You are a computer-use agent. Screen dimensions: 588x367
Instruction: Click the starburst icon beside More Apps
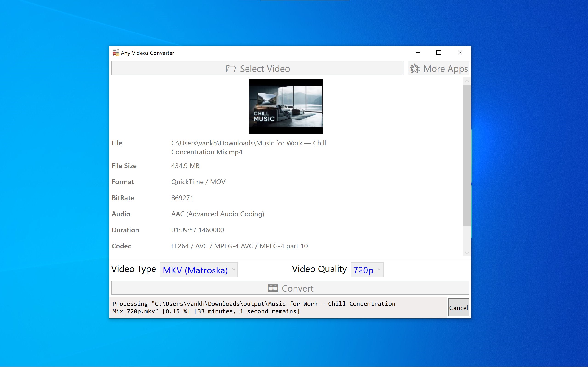(415, 69)
